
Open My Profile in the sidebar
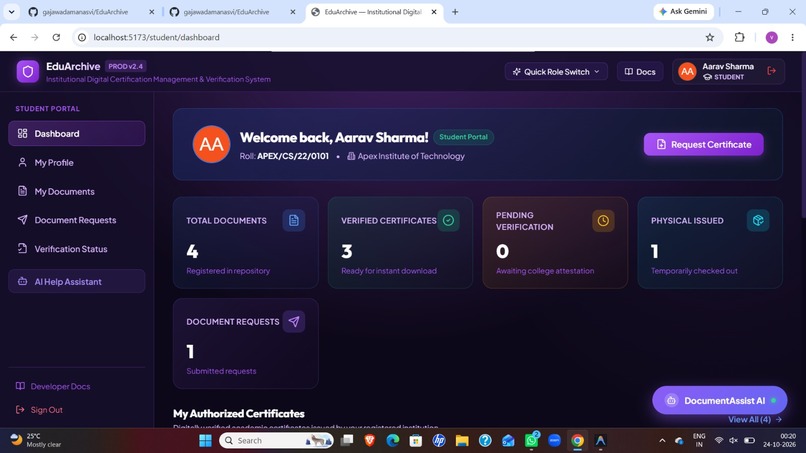[77, 162]
